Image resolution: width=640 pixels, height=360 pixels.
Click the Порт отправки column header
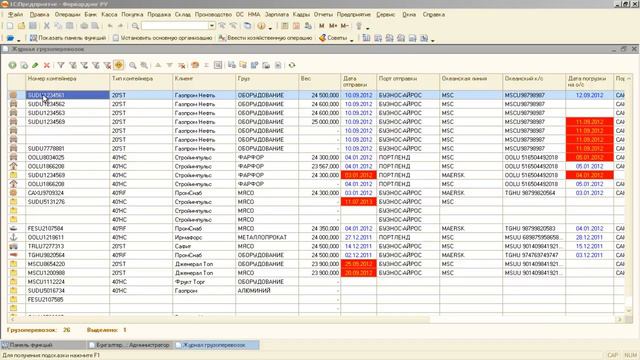pos(408,82)
